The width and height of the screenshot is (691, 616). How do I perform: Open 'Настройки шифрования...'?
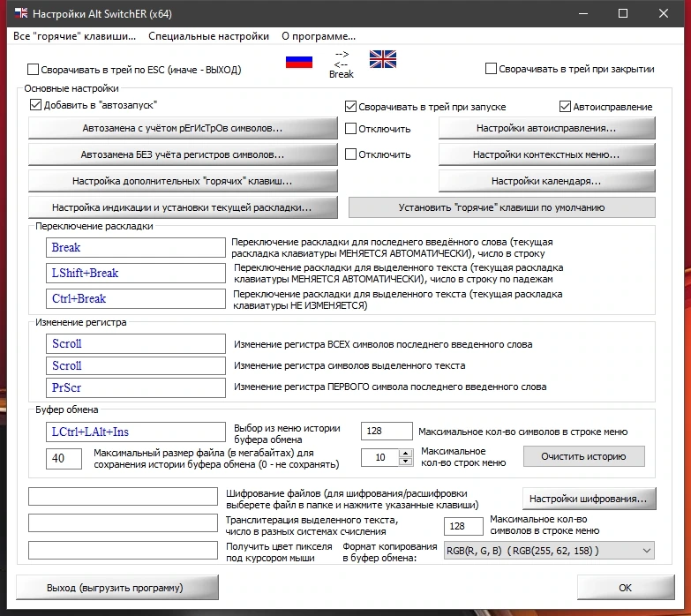coord(589,499)
